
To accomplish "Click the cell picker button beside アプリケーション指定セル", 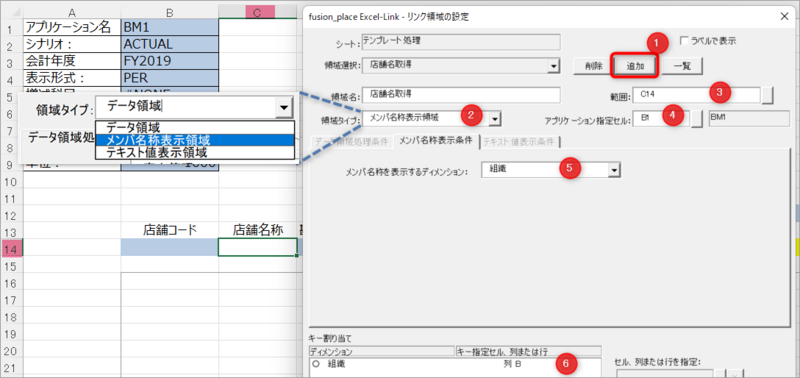I will tap(697, 118).
